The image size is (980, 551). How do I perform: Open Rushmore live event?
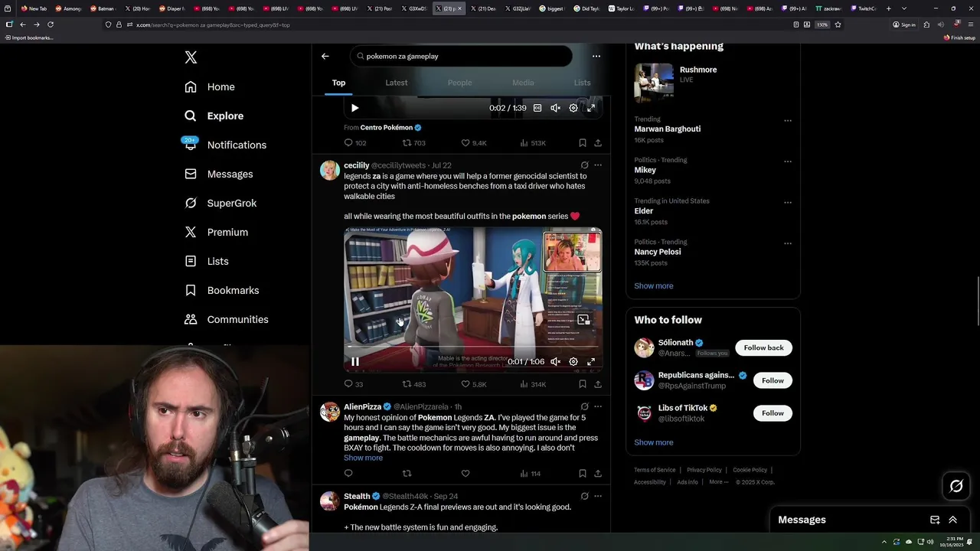(713, 83)
